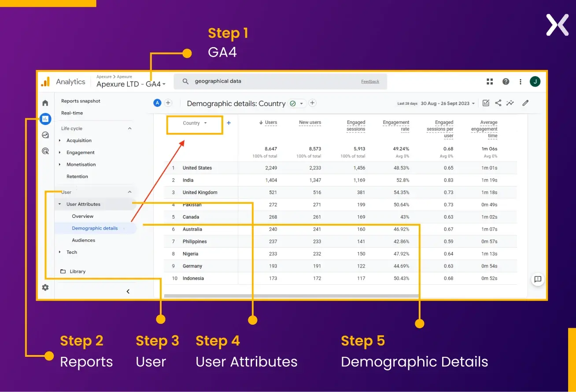Collapse the User section
The image size is (576, 392).
click(x=129, y=192)
